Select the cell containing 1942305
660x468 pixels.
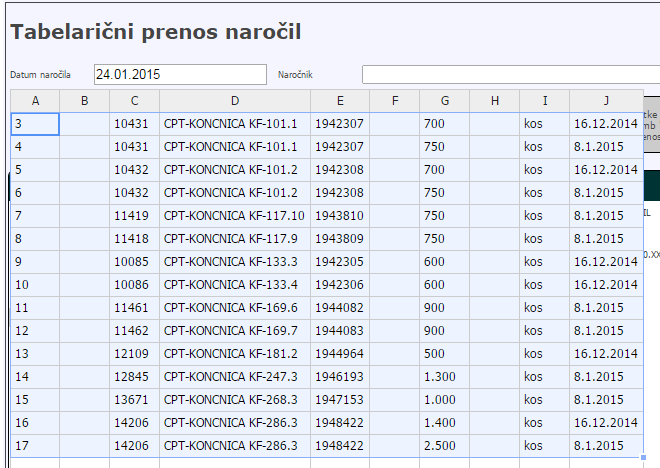coord(340,261)
